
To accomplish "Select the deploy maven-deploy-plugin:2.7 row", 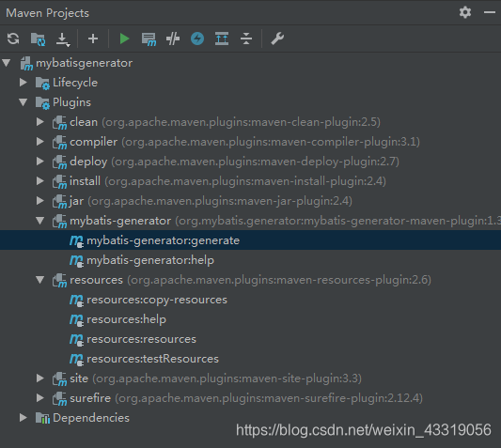I will [x=250, y=162].
